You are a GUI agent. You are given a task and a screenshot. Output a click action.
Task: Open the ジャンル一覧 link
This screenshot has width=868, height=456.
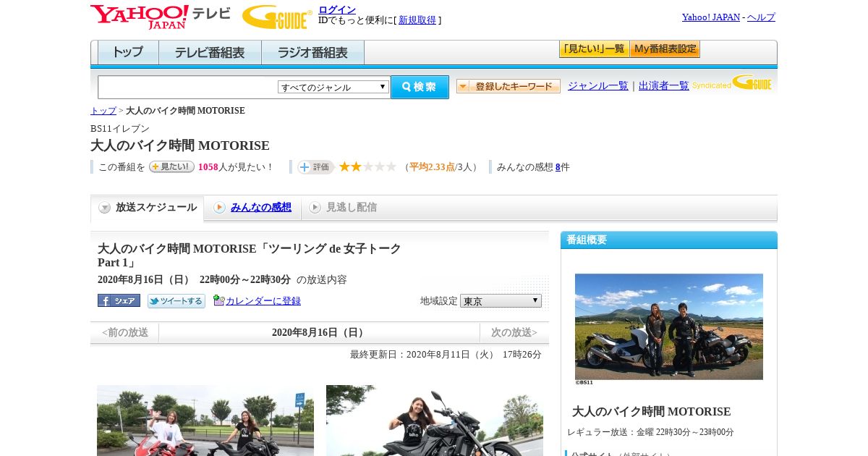pyautogui.click(x=598, y=85)
